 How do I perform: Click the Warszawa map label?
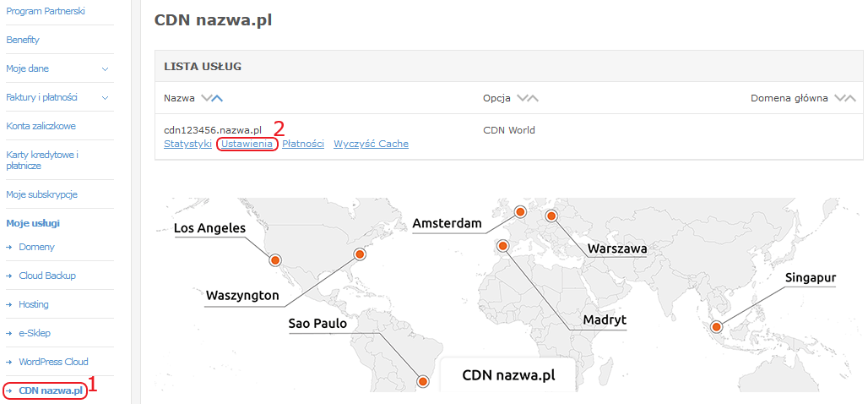point(617,248)
